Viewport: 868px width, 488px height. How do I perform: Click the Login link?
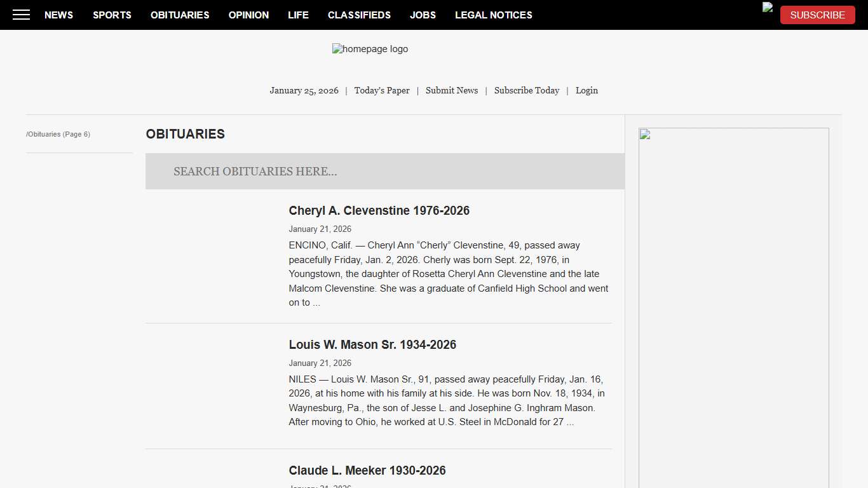click(587, 90)
